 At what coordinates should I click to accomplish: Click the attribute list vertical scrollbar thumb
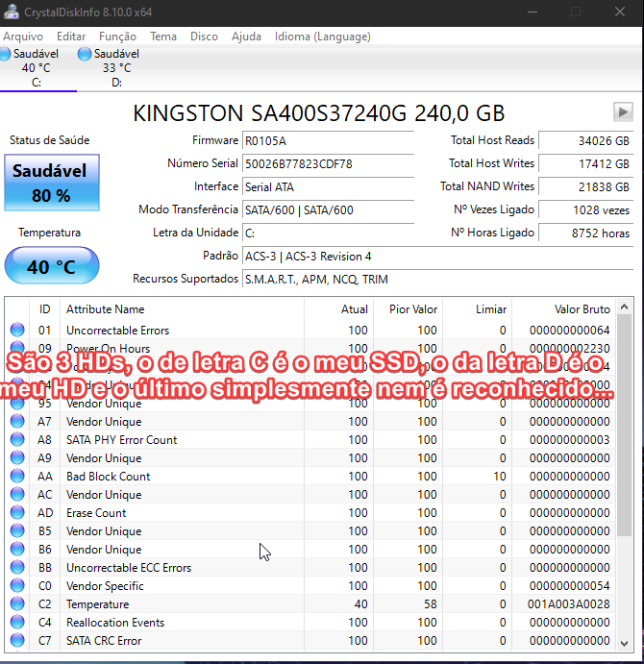click(x=624, y=426)
